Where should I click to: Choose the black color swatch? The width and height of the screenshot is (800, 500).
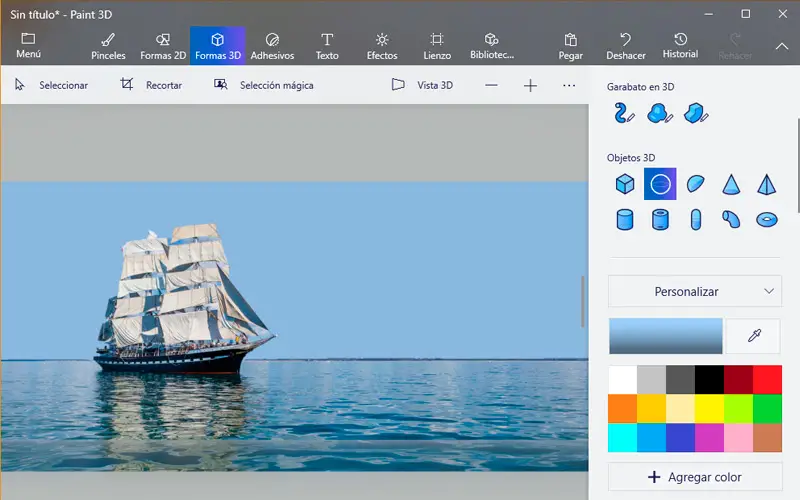coord(709,380)
